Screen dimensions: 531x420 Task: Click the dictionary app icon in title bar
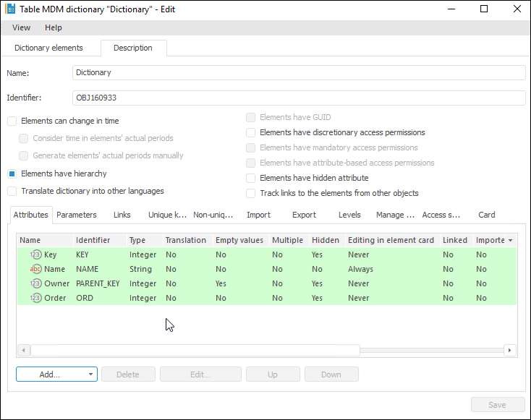coord(11,9)
